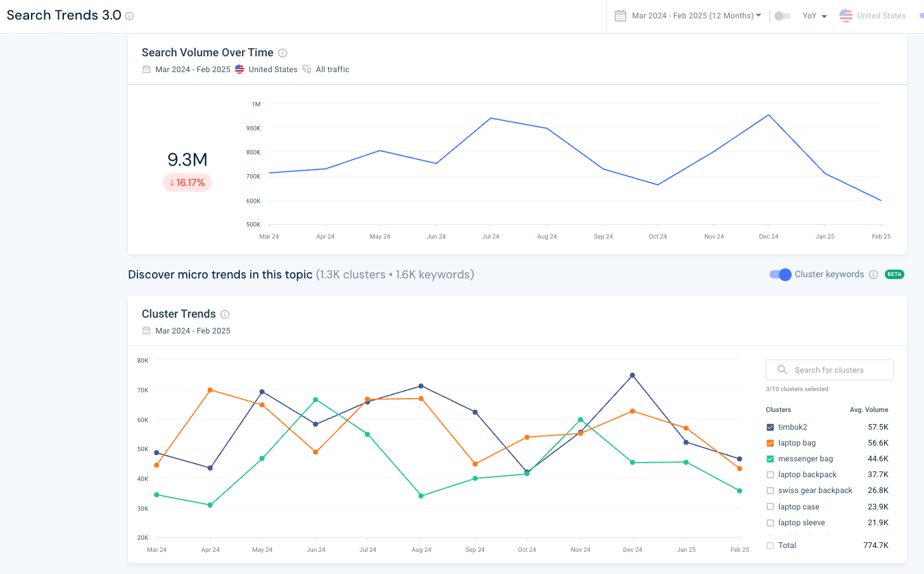Image resolution: width=924 pixels, height=574 pixels.
Task: Click the All traffic filter icon
Action: (x=307, y=70)
